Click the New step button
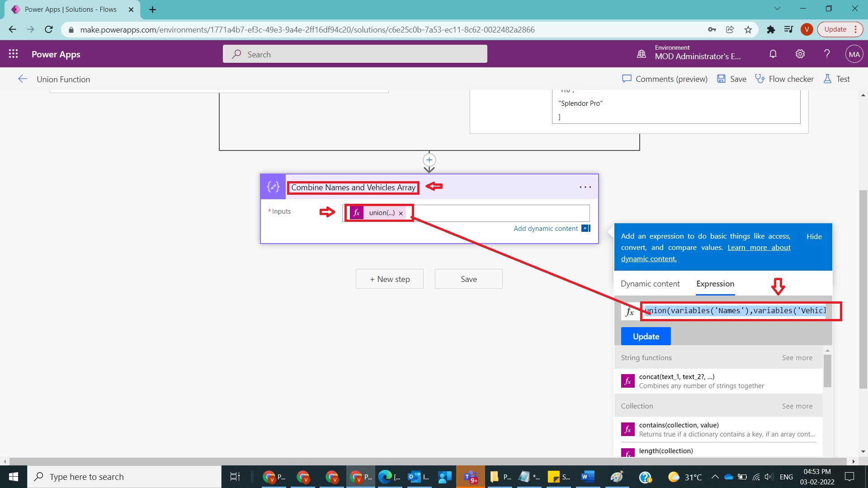Image resolution: width=868 pixels, height=488 pixels. point(389,279)
